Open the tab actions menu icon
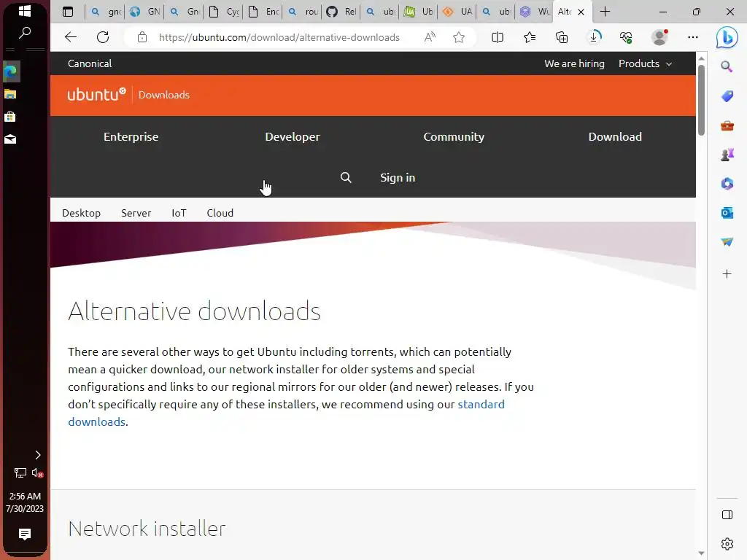The height and width of the screenshot is (560, 747). (x=68, y=12)
